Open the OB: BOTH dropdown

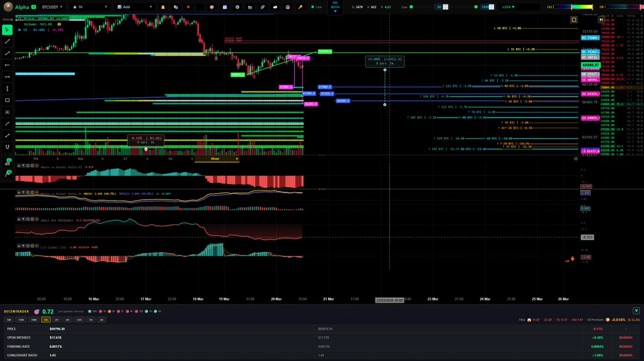(x=335, y=7)
